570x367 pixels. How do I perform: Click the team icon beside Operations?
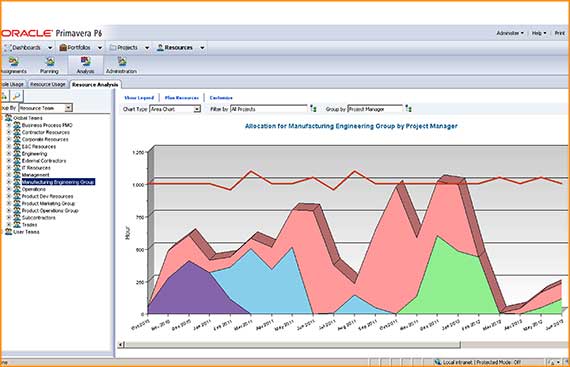(x=17, y=189)
